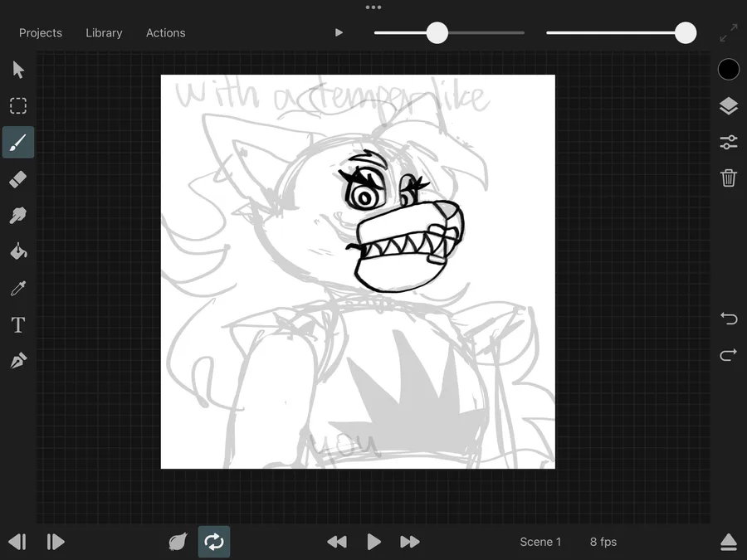Adjust the left brush size slider knob
The image size is (747, 560).
click(x=437, y=33)
